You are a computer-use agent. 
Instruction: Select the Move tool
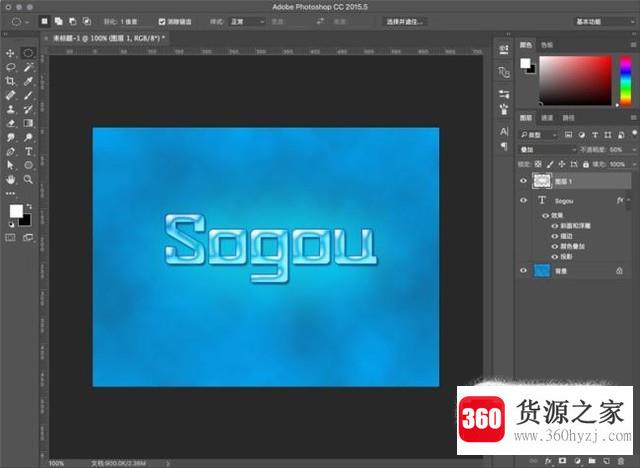click(x=10, y=53)
